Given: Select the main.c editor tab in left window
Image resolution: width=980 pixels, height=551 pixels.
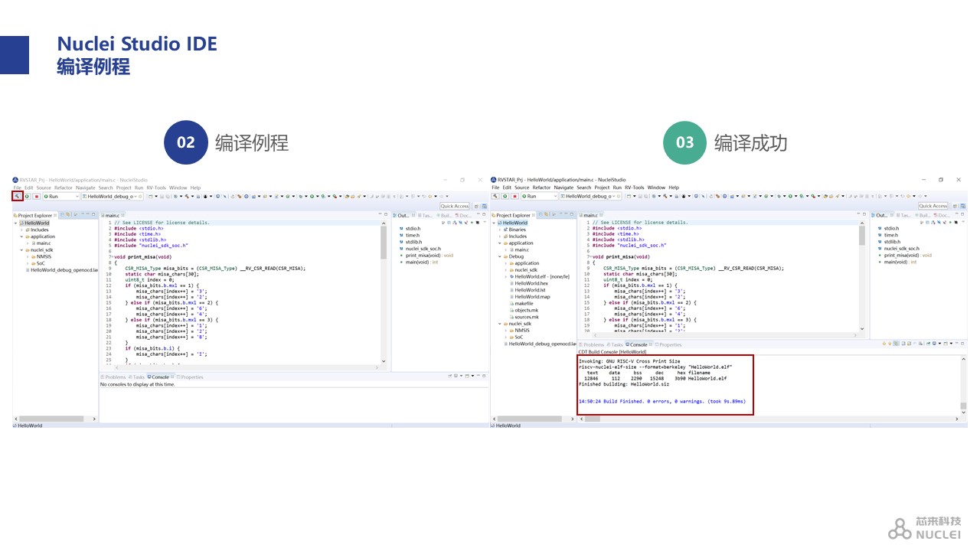Looking at the screenshot, I should [x=112, y=216].
